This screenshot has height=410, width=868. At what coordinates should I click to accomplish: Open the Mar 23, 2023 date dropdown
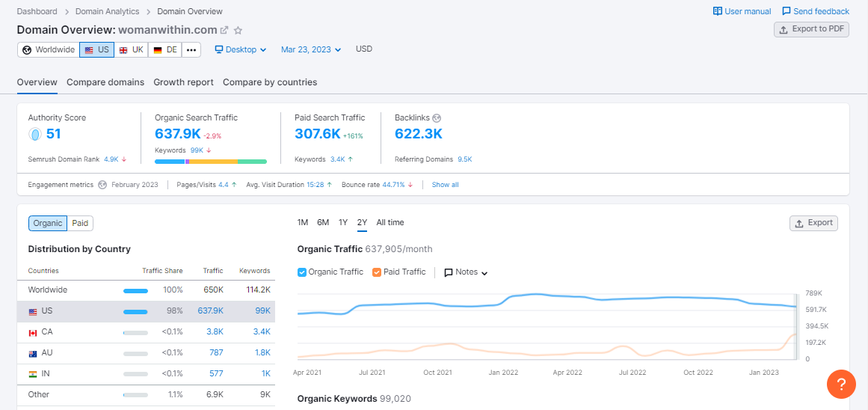pyautogui.click(x=311, y=50)
